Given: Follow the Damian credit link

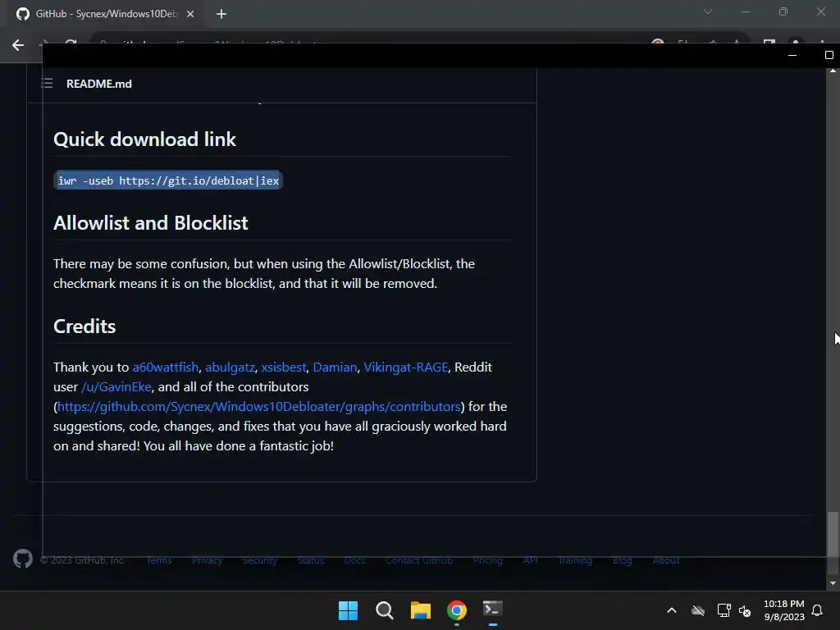Looking at the screenshot, I should [x=335, y=367].
